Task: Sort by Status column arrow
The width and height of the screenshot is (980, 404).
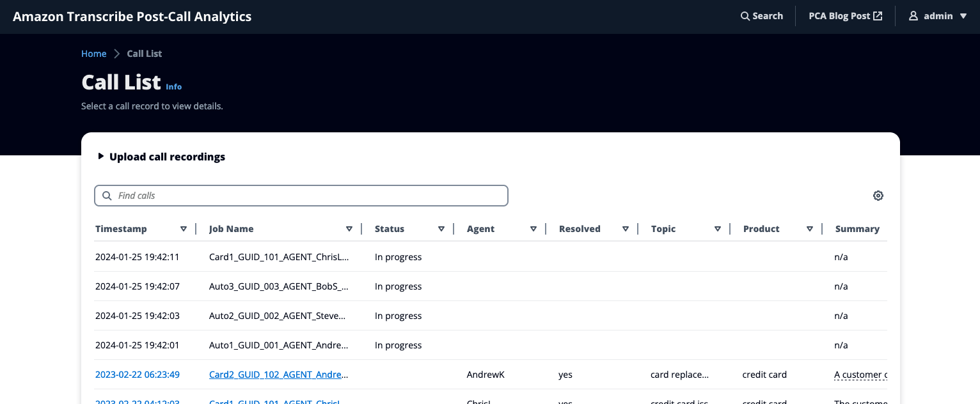Action: coord(441,229)
